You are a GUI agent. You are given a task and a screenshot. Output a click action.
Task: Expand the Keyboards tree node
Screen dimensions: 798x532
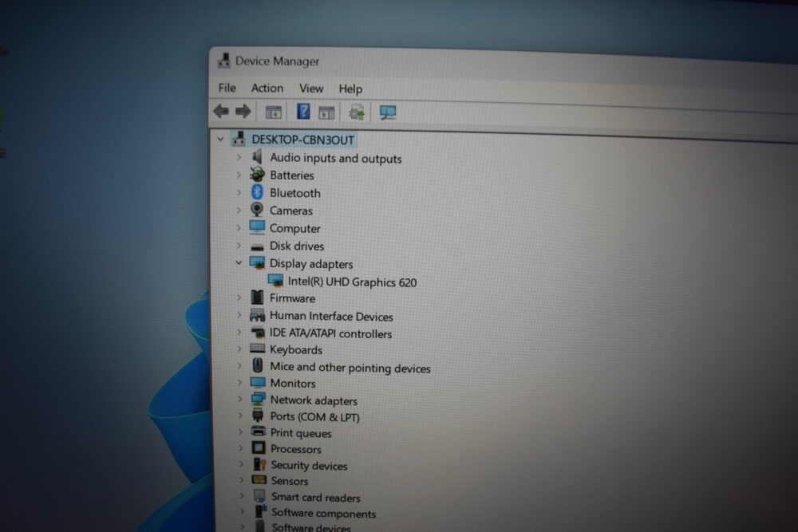239,349
